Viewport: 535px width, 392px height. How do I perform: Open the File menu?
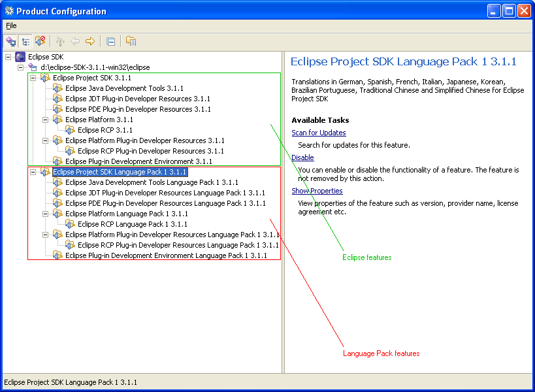[x=11, y=25]
